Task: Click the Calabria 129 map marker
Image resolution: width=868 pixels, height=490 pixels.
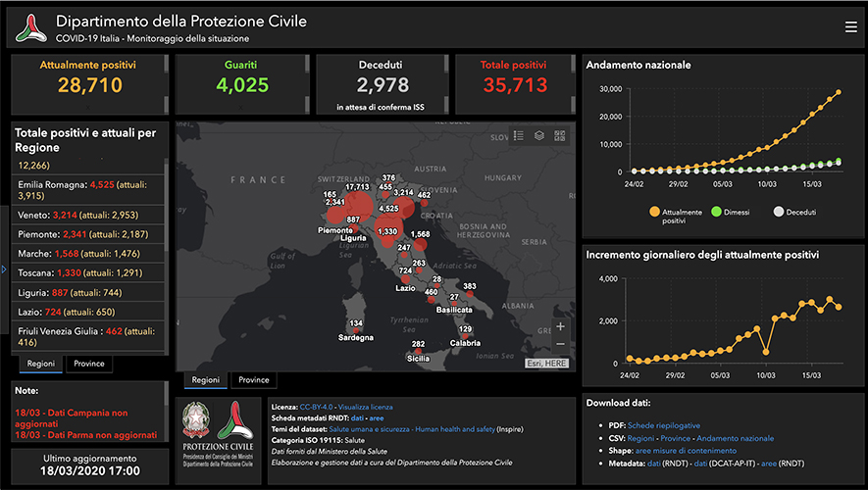Action: click(x=466, y=336)
